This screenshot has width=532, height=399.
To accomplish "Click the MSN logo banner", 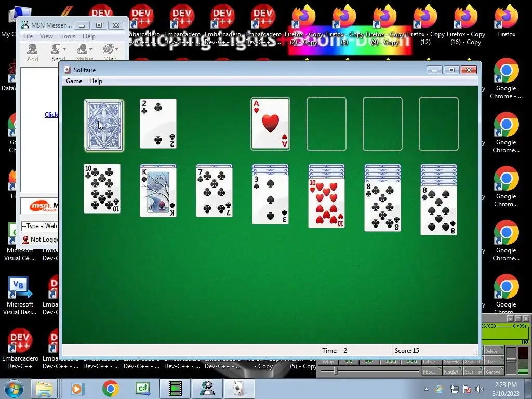I will point(40,206).
